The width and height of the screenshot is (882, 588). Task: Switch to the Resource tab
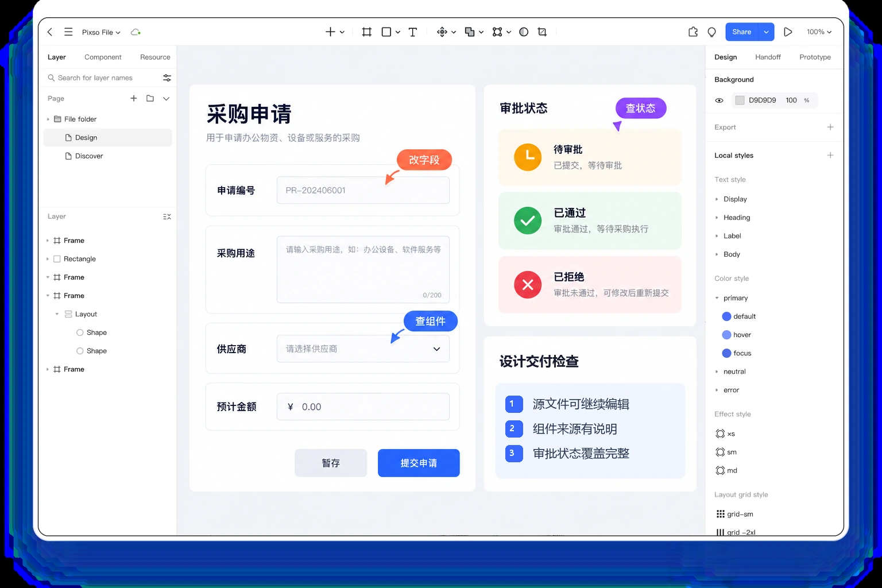point(155,57)
